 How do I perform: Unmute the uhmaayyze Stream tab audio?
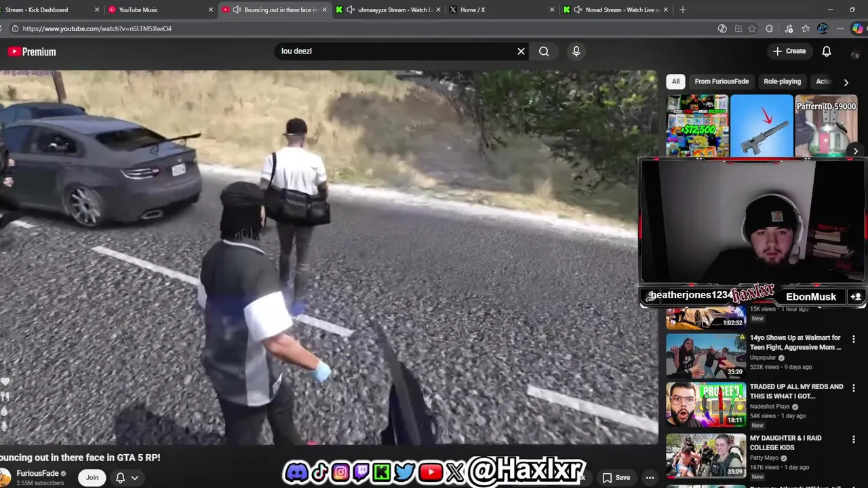tap(350, 9)
